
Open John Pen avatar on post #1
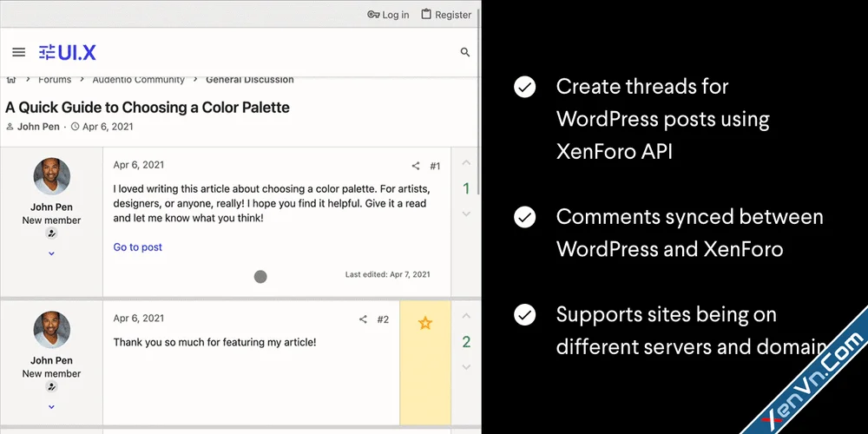(x=51, y=176)
